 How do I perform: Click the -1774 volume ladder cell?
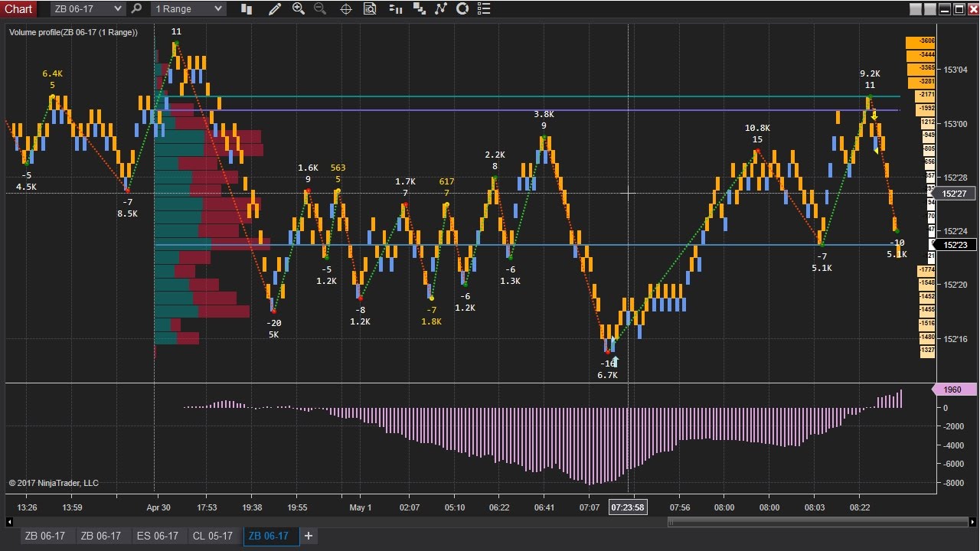point(927,270)
